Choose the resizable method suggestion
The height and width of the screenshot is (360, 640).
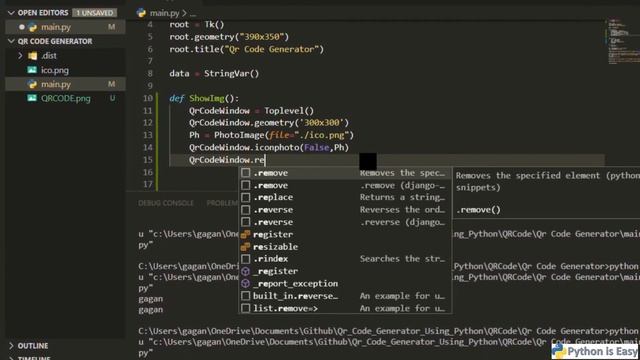click(345, 247)
